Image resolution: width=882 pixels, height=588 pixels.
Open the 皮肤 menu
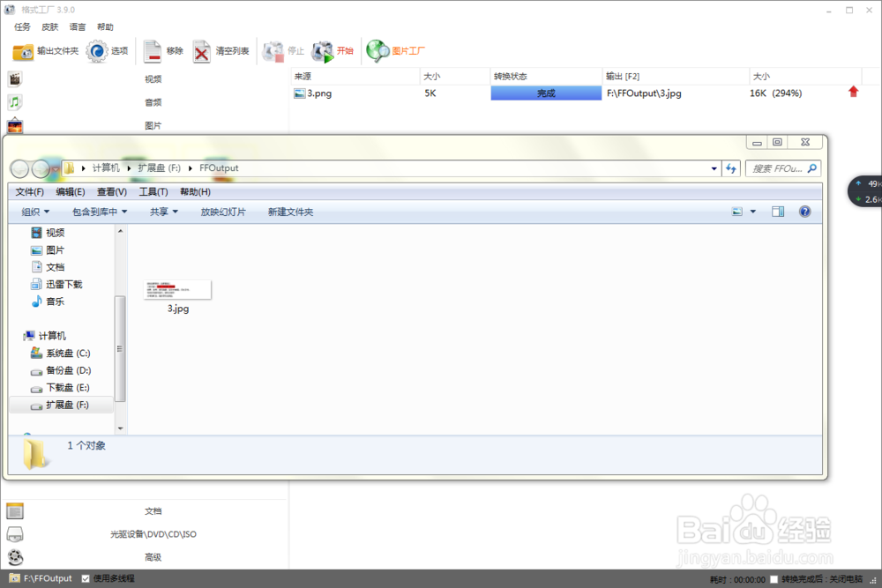pos(50,27)
